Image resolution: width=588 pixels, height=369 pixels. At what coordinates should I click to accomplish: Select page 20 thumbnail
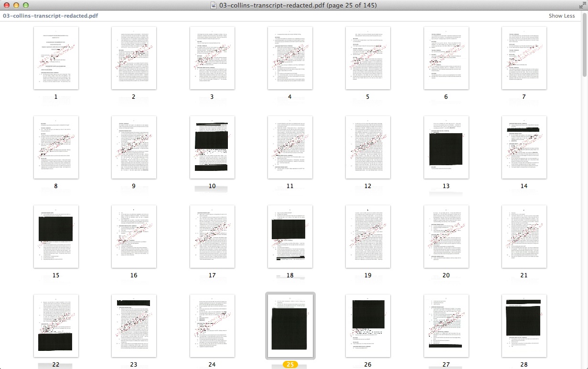tap(446, 236)
